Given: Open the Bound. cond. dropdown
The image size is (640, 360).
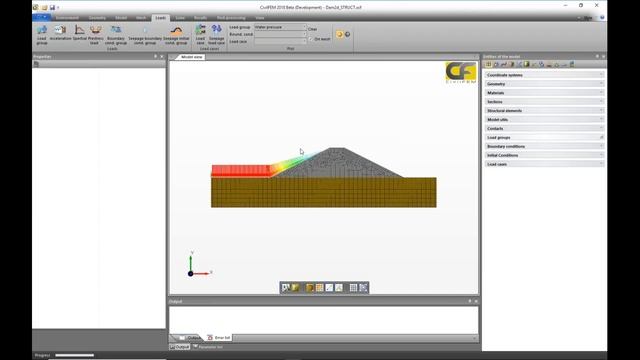Looking at the screenshot, I should click(x=280, y=34).
